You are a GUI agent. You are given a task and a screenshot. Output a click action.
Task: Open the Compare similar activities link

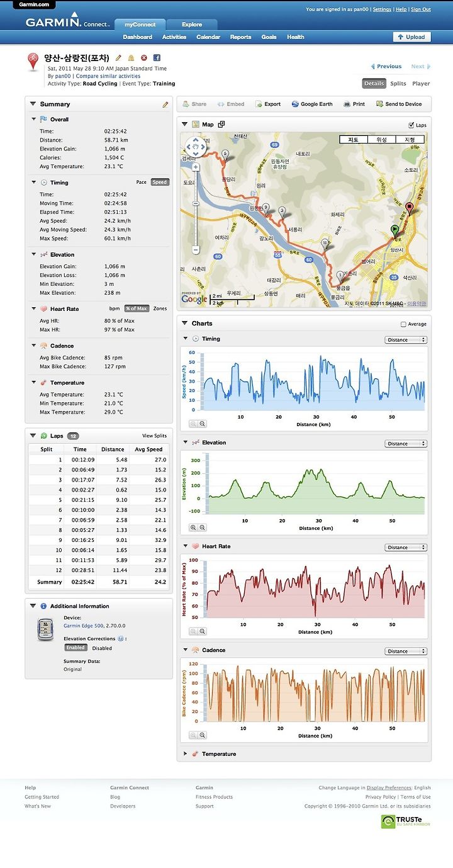pyautogui.click(x=108, y=76)
